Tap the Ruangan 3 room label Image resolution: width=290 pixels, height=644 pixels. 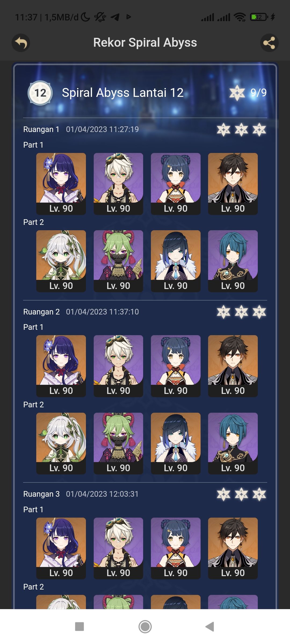(41, 494)
